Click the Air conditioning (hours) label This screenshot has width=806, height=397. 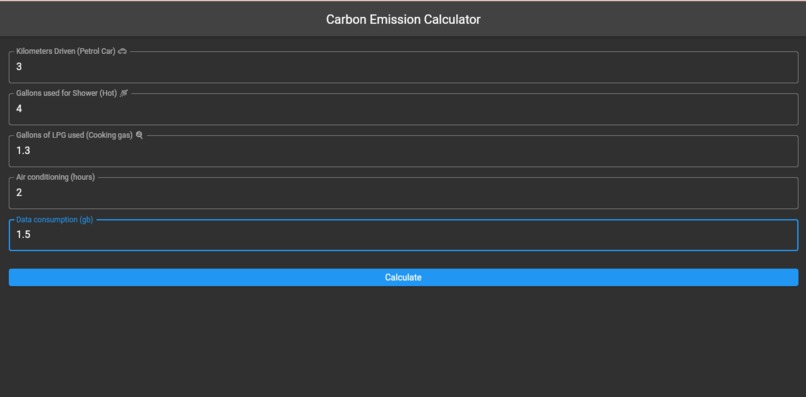56,177
